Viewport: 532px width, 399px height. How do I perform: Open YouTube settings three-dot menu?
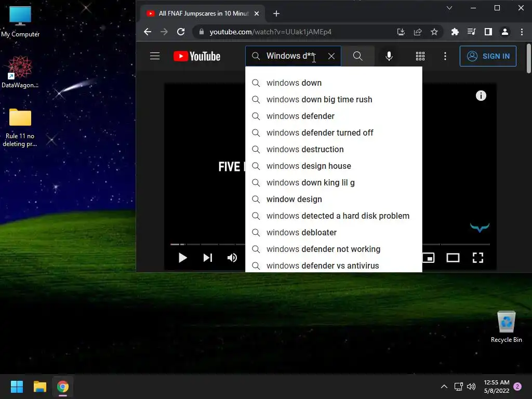tap(445, 56)
